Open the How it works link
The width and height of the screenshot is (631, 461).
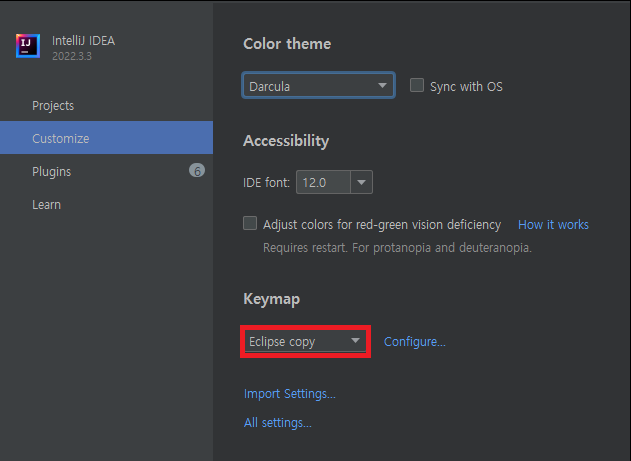pos(553,224)
